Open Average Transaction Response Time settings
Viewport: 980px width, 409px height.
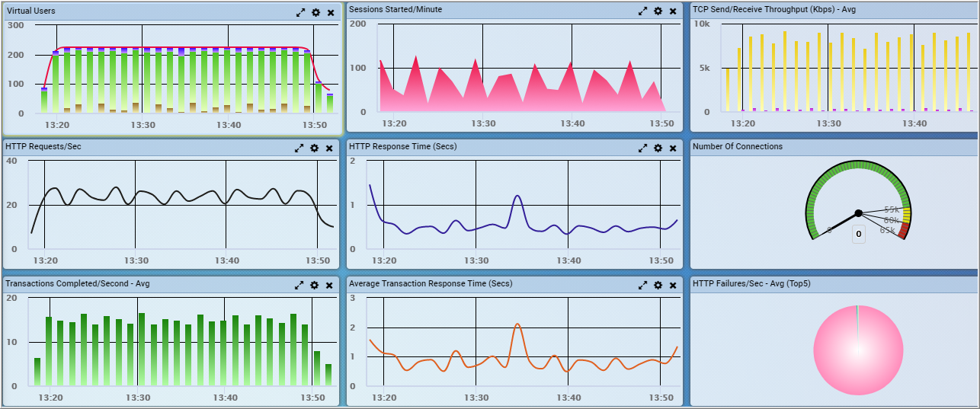pos(658,285)
